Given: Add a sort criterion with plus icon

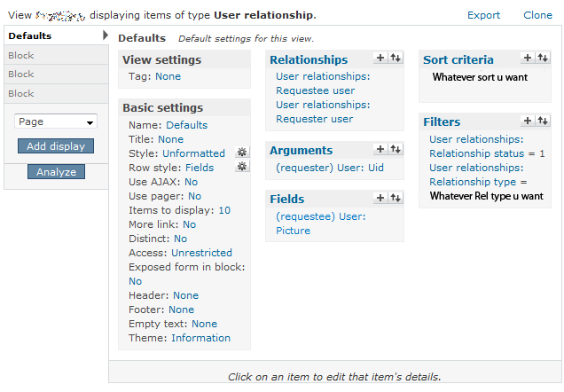Looking at the screenshot, I should point(528,58).
